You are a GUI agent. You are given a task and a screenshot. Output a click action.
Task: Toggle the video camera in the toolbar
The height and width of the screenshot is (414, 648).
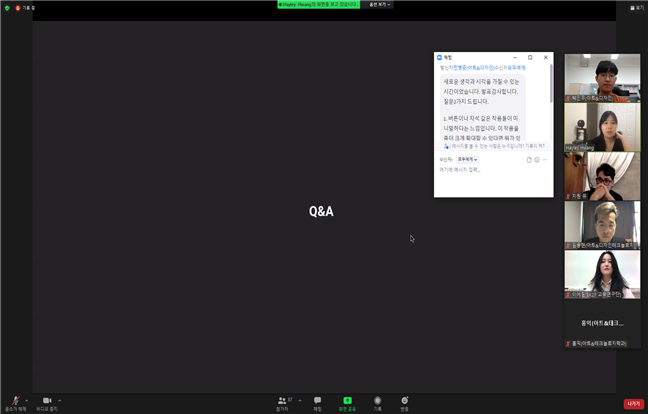point(46,401)
